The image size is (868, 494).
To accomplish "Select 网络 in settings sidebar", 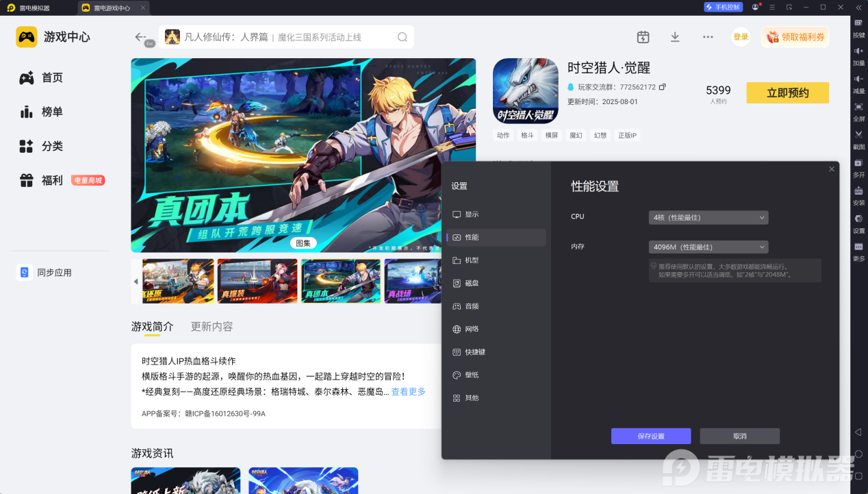I will click(x=496, y=329).
